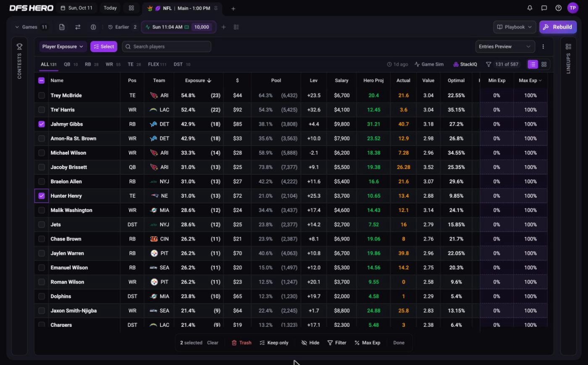Select Tre' Harris row checkbox
This screenshot has height=365, width=588.
point(42,110)
